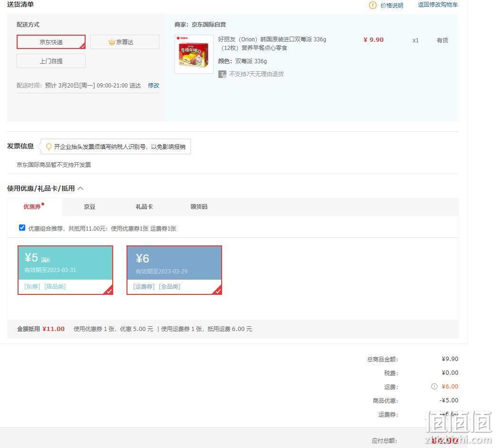
Task: Click the 运费 amount ¥6.00
Action: pos(450,386)
